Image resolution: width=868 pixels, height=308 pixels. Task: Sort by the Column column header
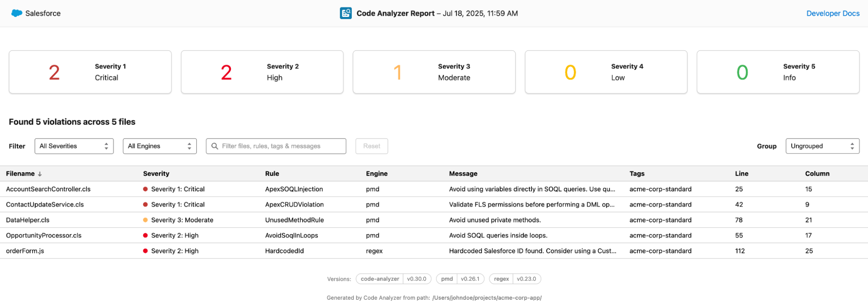[x=817, y=174]
